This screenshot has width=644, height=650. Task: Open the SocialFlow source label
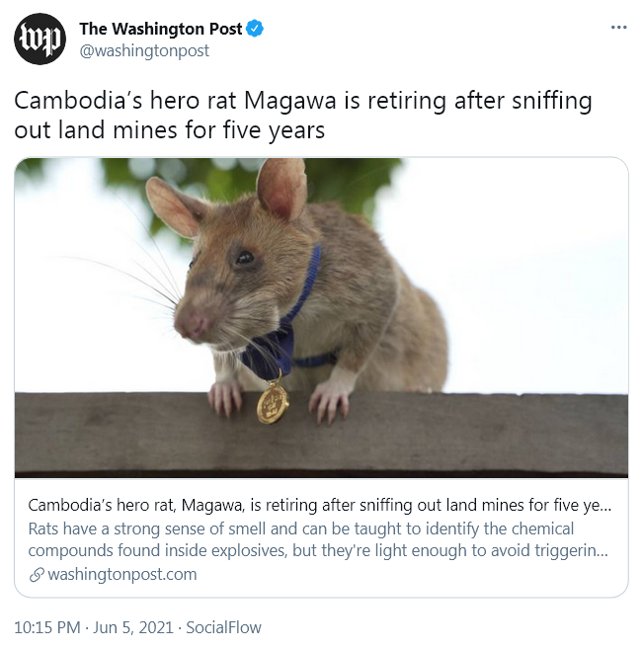pyautogui.click(x=224, y=627)
